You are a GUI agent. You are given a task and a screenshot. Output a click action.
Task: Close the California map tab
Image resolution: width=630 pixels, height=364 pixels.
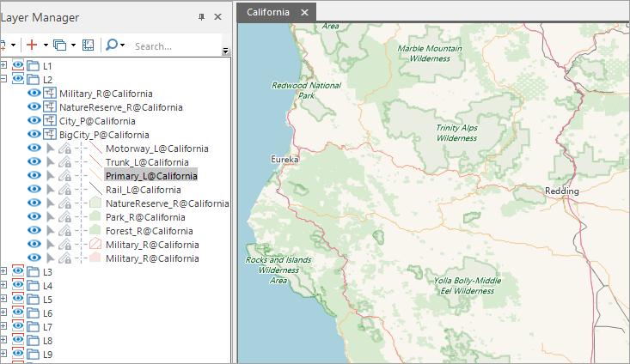pyautogui.click(x=304, y=12)
